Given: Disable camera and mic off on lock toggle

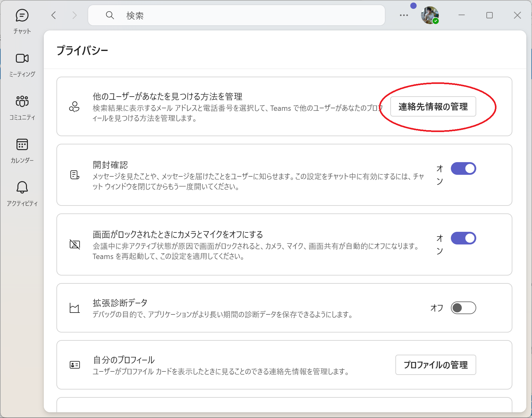Looking at the screenshot, I should pos(463,238).
